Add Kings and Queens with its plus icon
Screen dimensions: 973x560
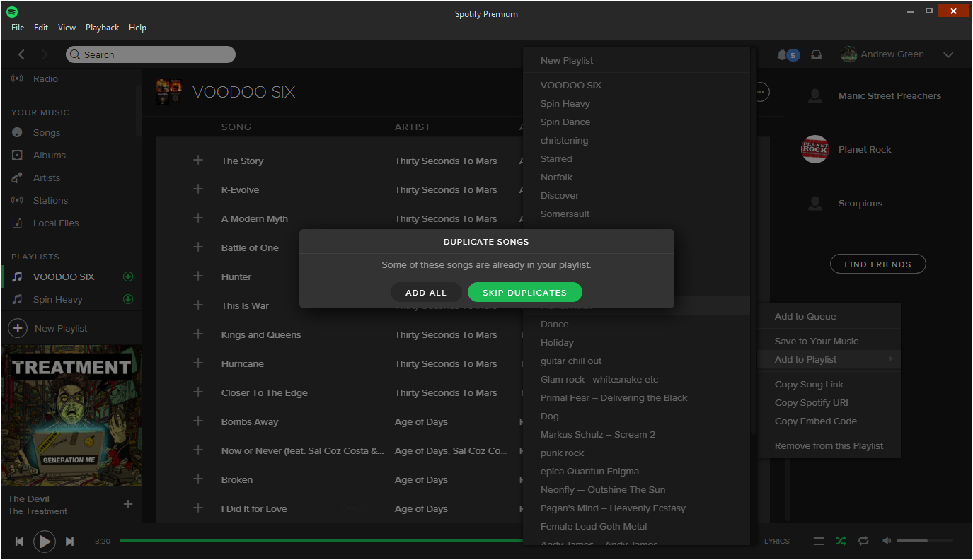coord(198,334)
